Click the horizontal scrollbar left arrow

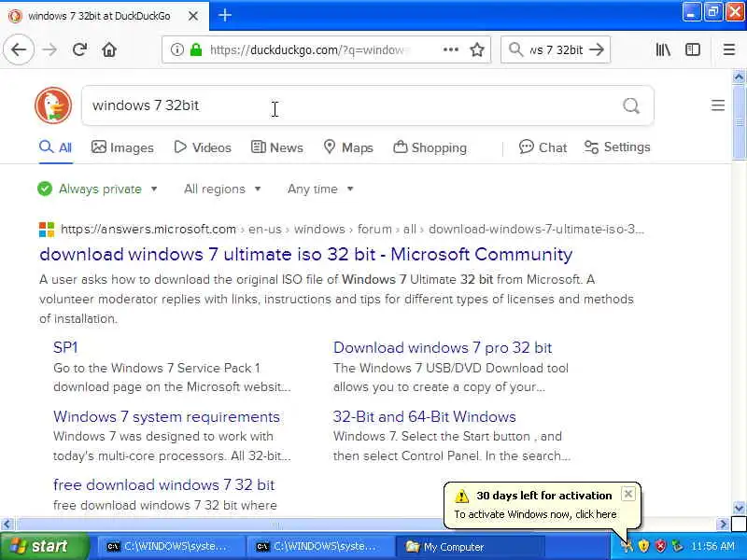(x=7, y=525)
